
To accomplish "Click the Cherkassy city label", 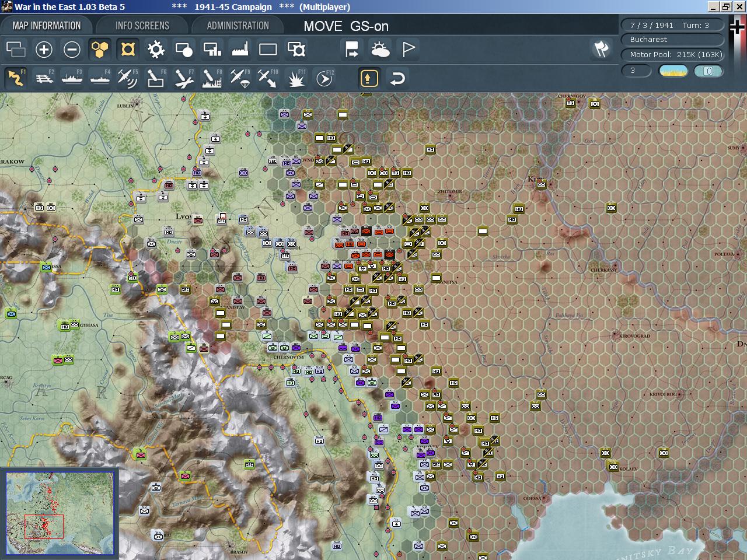I will click(603, 270).
